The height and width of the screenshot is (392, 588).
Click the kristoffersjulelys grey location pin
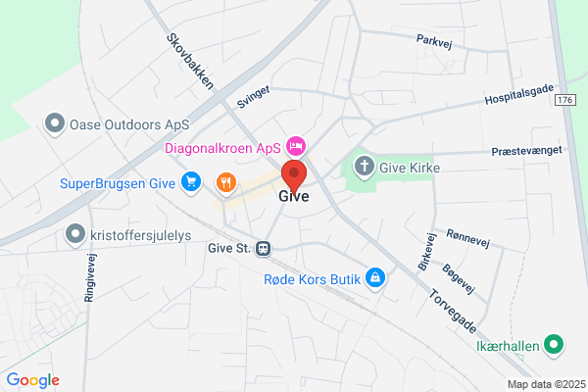[x=75, y=235]
